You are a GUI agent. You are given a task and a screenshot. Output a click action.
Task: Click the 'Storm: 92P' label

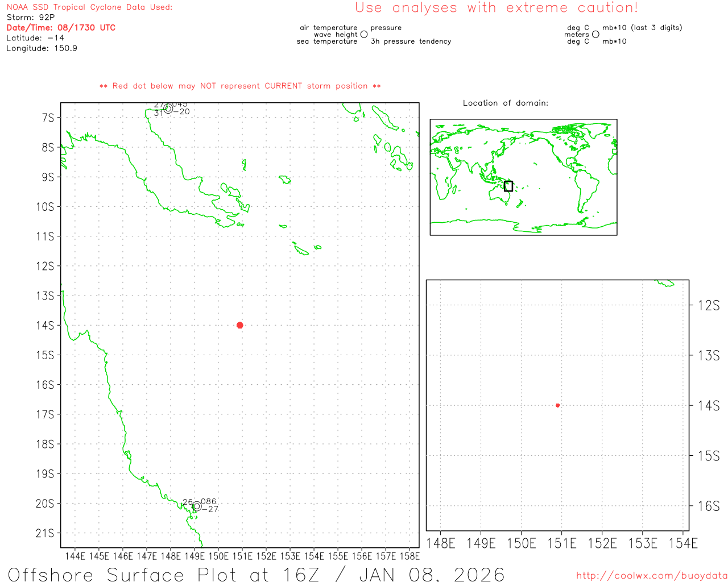coord(31,18)
